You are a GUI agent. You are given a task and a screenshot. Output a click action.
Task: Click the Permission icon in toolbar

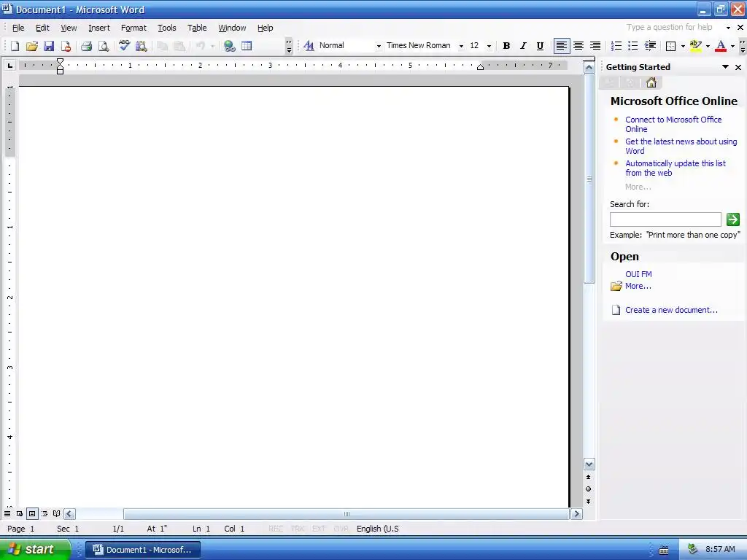tap(66, 46)
